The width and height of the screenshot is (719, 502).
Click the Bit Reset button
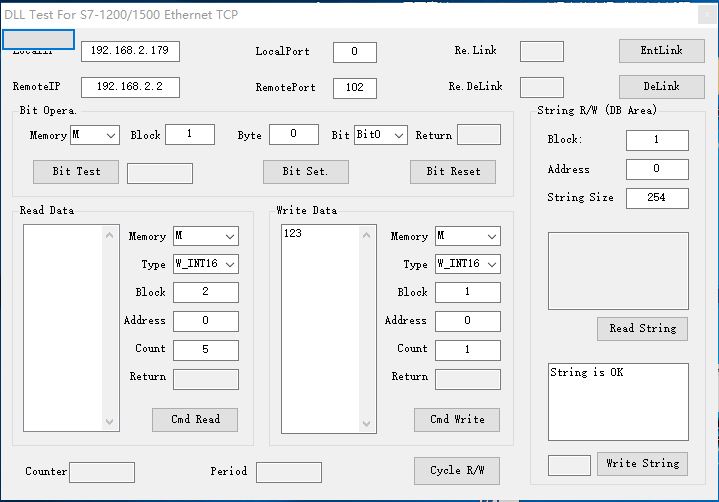pyautogui.click(x=453, y=172)
